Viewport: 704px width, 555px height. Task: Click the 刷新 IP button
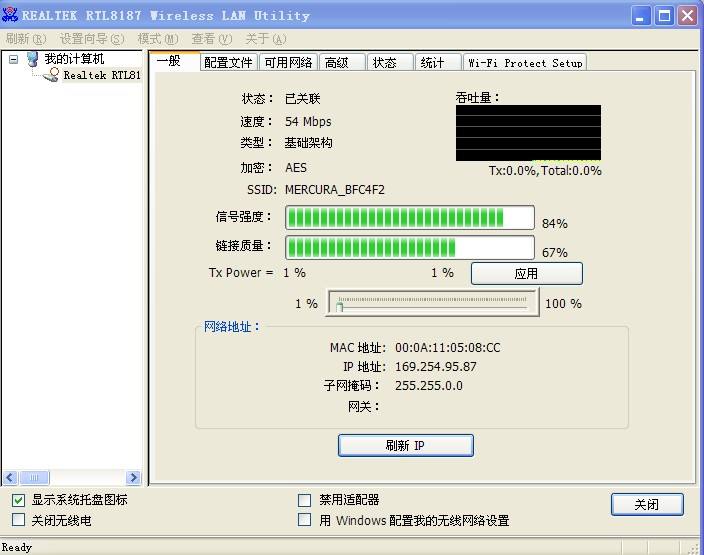[x=406, y=445]
